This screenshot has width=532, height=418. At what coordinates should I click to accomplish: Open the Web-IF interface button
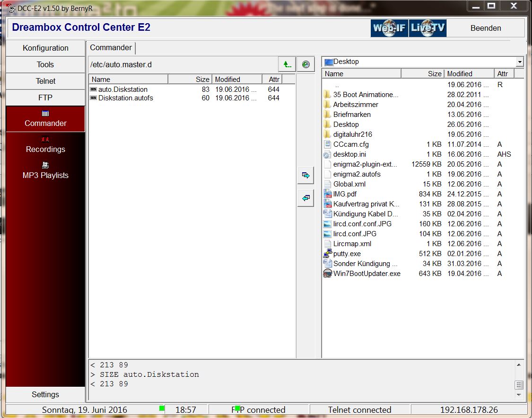pos(389,28)
